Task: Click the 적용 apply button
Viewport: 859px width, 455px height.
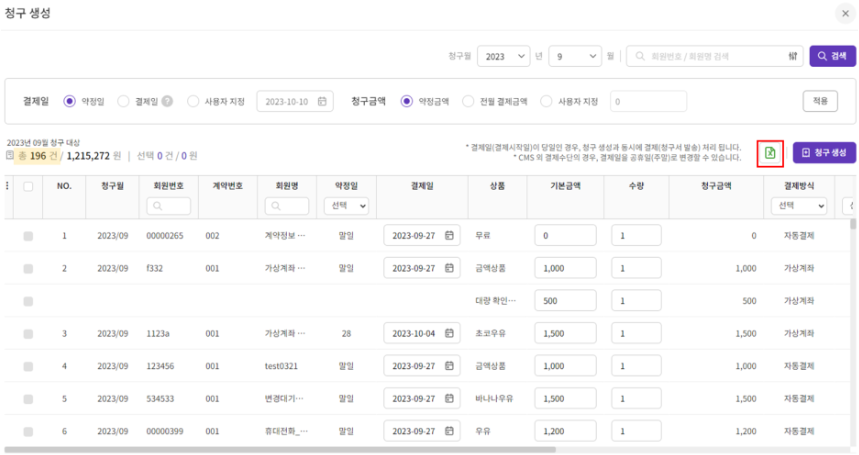Action: [820, 101]
